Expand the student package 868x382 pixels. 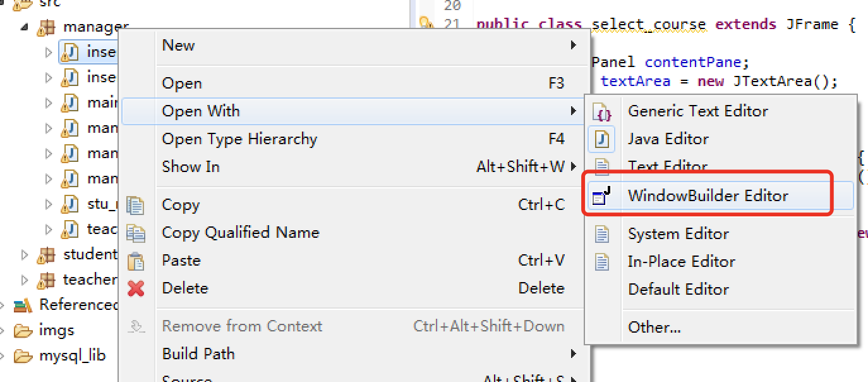25,255
